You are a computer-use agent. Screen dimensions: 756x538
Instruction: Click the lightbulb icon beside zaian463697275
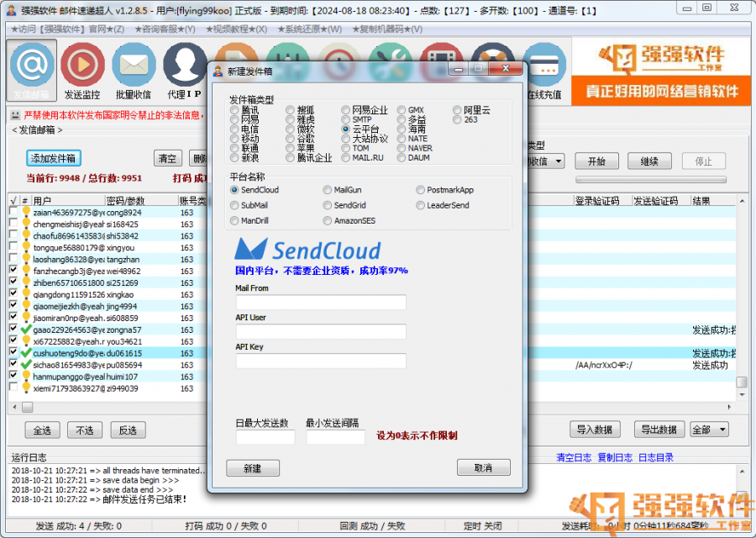click(26, 213)
